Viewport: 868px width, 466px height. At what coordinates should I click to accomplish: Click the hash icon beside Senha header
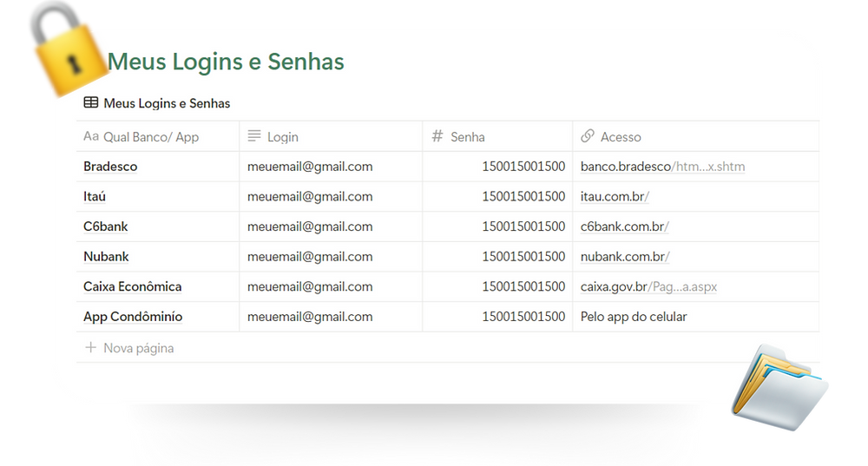point(437,136)
